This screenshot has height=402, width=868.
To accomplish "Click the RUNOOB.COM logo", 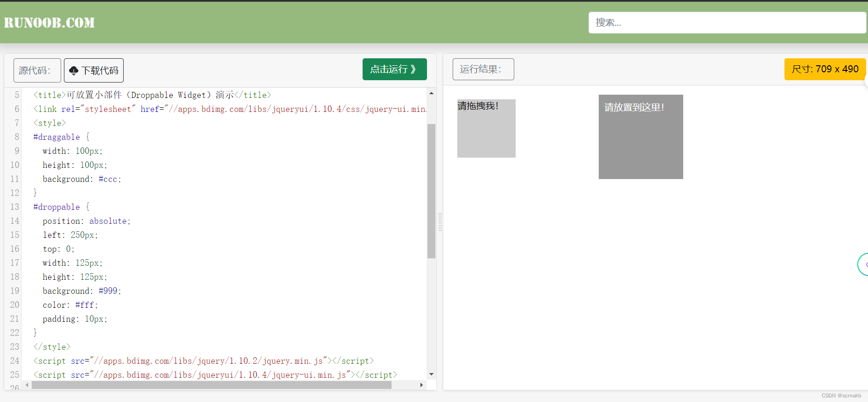I will (49, 22).
